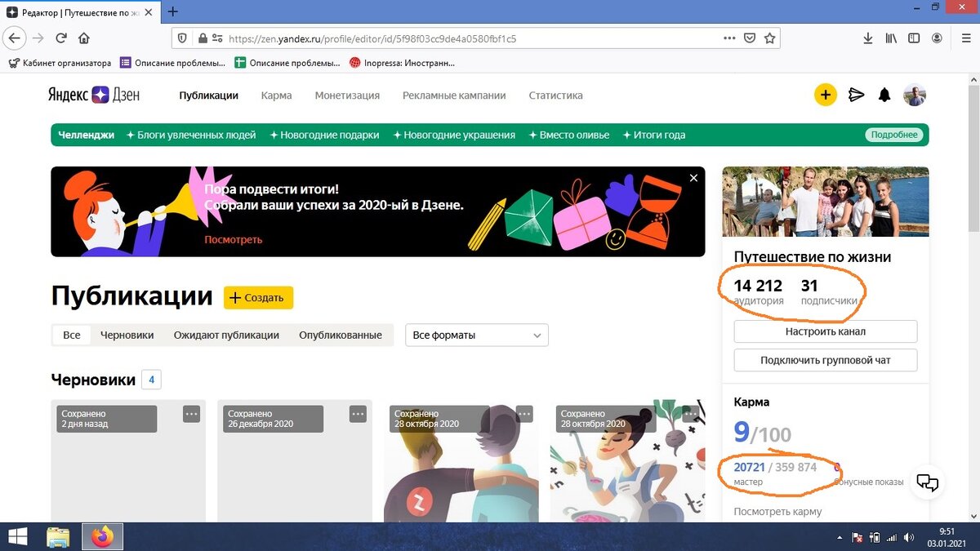Open the Все форматы dropdown

pos(477,335)
